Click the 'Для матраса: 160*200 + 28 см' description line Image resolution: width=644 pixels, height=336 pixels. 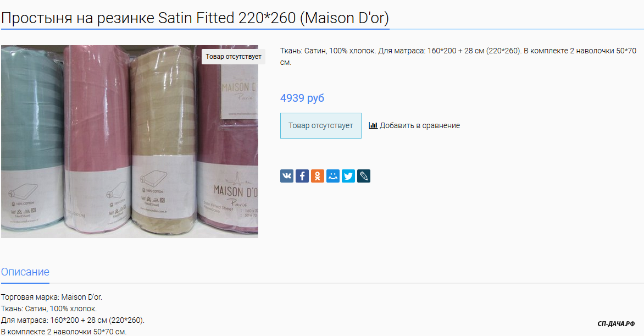(73, 320)
